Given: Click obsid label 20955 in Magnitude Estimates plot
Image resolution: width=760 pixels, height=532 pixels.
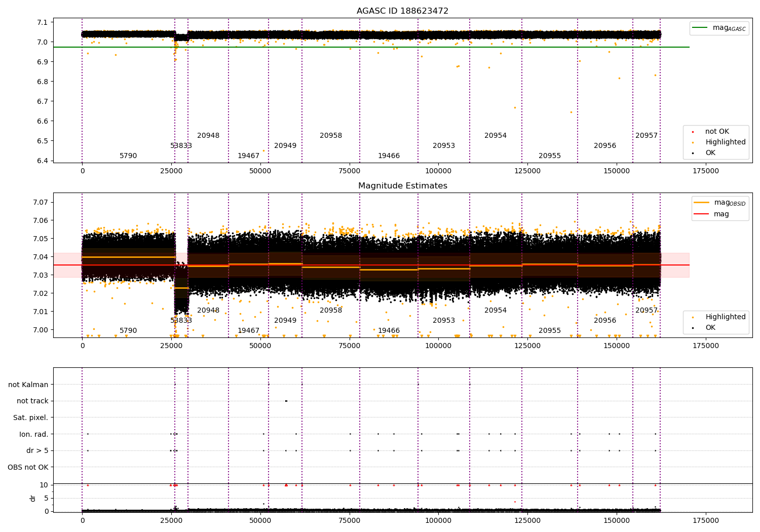Looking at the screenshot, I should pos(550,331).
